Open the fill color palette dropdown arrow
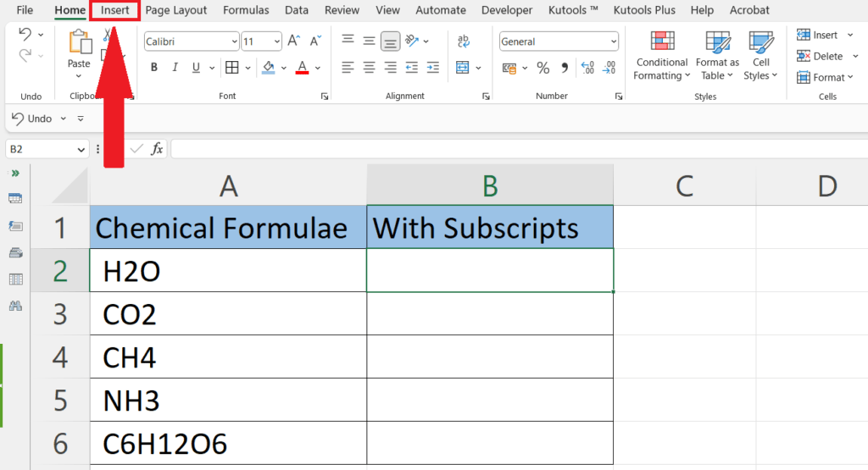 [x=284, y=68]
